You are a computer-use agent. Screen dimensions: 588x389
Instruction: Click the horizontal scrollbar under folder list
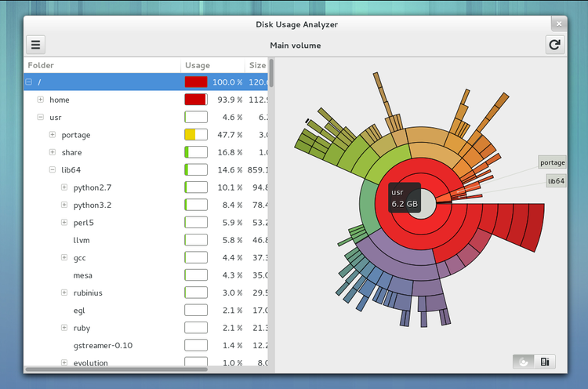(116, 368)
